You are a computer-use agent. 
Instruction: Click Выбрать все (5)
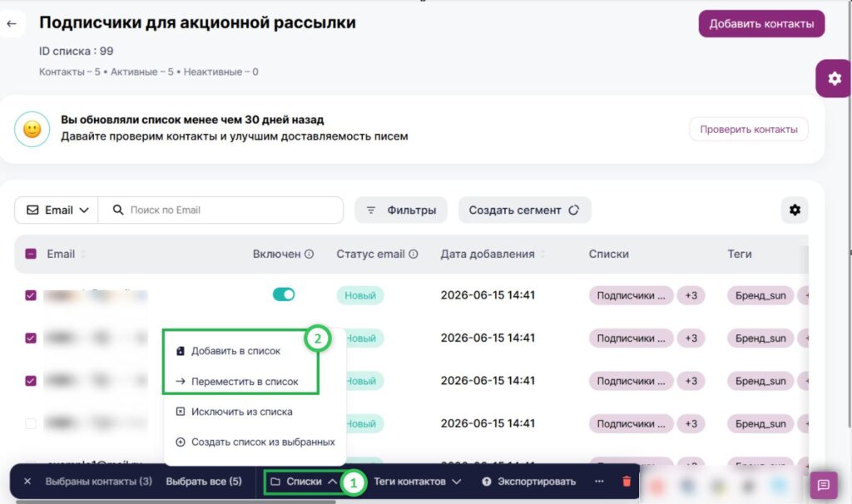point(204,482)
